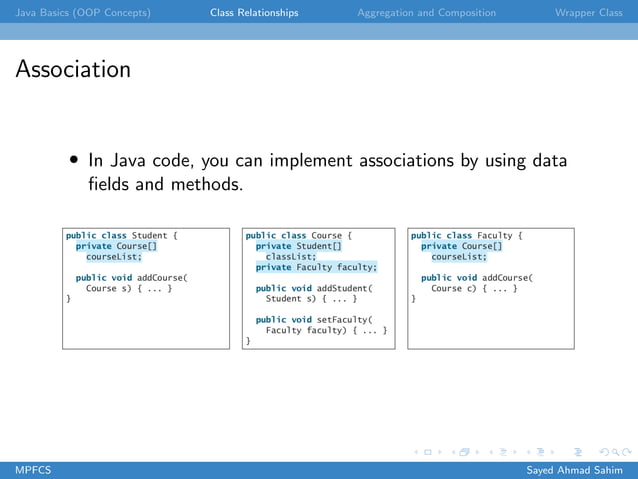638x479 pixels.
Task: Open Aggregation and Composition section
Action: tap(427, 13)
